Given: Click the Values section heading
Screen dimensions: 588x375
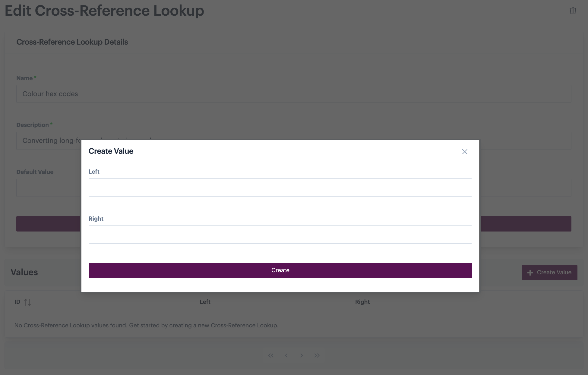Looking at the screenshot, I should [24, 272].
